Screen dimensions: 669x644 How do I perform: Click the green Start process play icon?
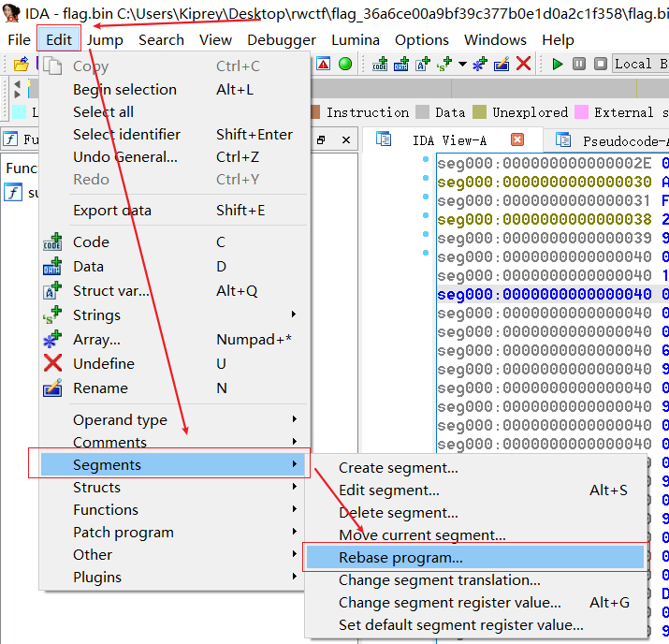pos(558,64)
